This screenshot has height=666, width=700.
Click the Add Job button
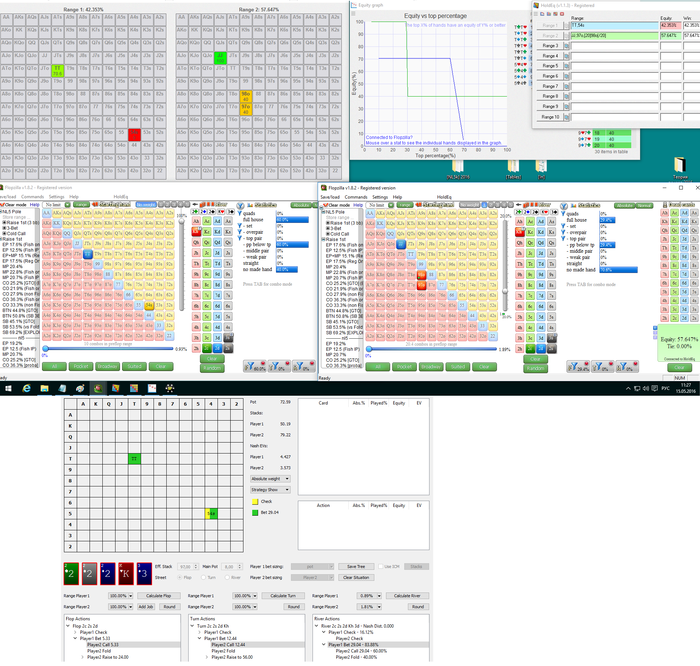coord(146,607)
